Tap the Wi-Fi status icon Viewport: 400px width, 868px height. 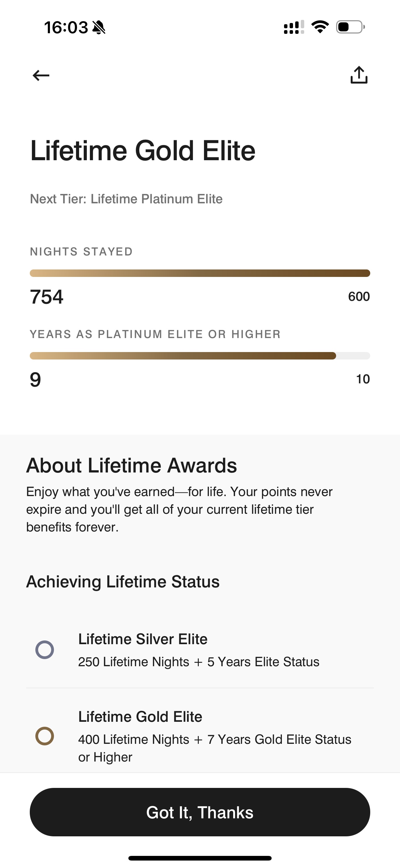(x=320, y=27)
